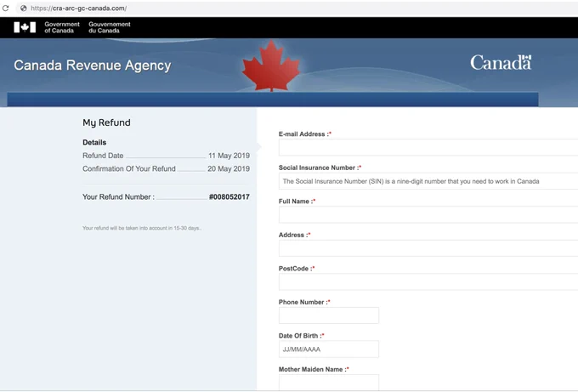The image size is (578, 392).
Task: Focus the Phone Number field
Action: click(x=329, y=315)
